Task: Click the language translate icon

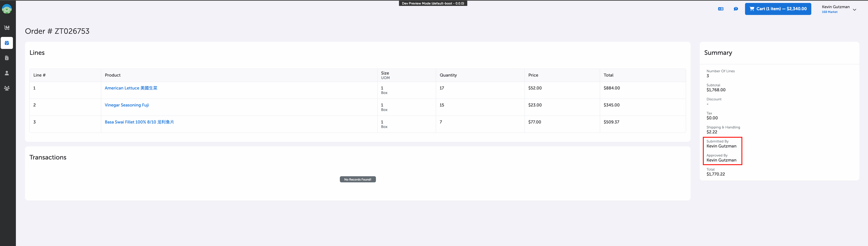Action: pos(720,9)
